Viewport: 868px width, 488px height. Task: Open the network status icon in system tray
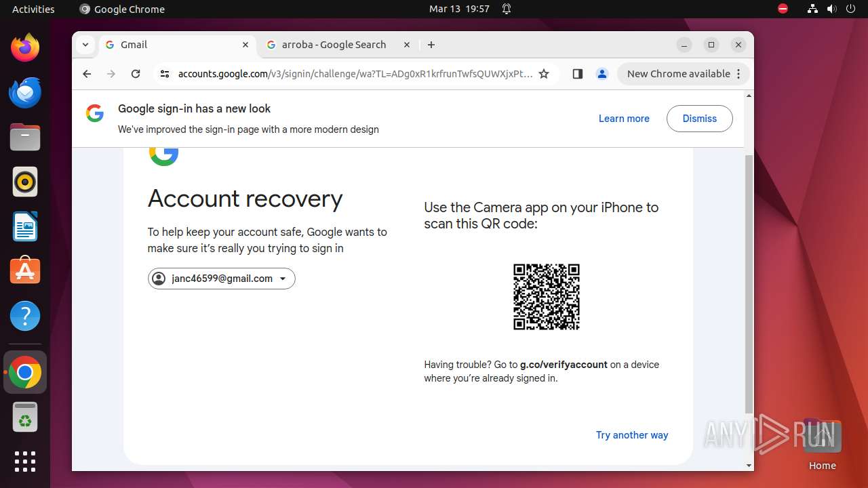(x=812, y=9)
